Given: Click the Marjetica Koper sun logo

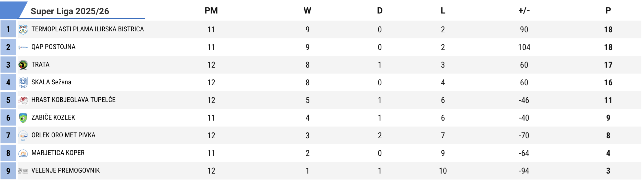Looking at the screenshot, I should (23, 153).
